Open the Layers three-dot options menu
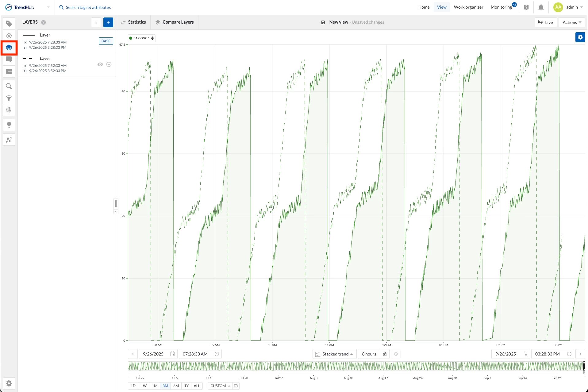588x392 pixels. pyautogui.click(x=96, y=22)
